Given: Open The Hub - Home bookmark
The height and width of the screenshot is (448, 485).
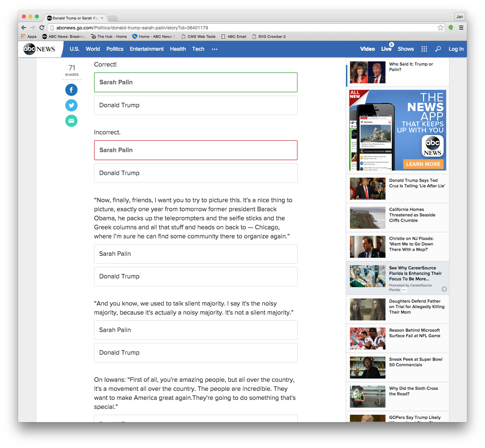Looking at the screenshot, I should click(109, 36).
